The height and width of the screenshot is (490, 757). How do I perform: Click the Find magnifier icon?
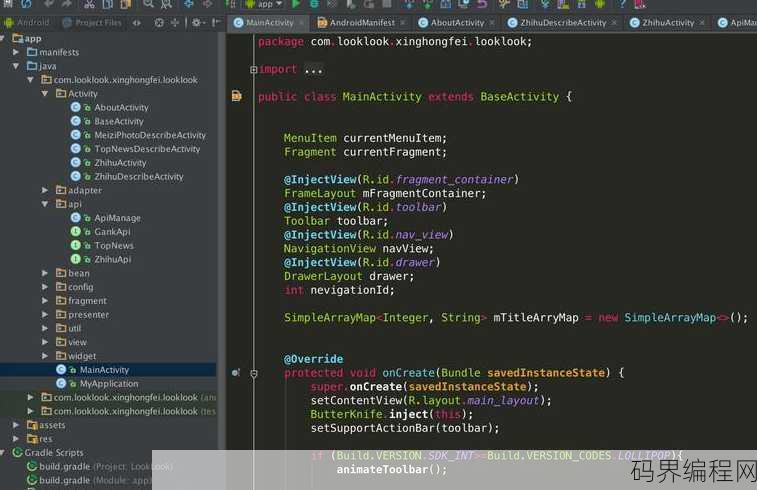click(148, 4)
